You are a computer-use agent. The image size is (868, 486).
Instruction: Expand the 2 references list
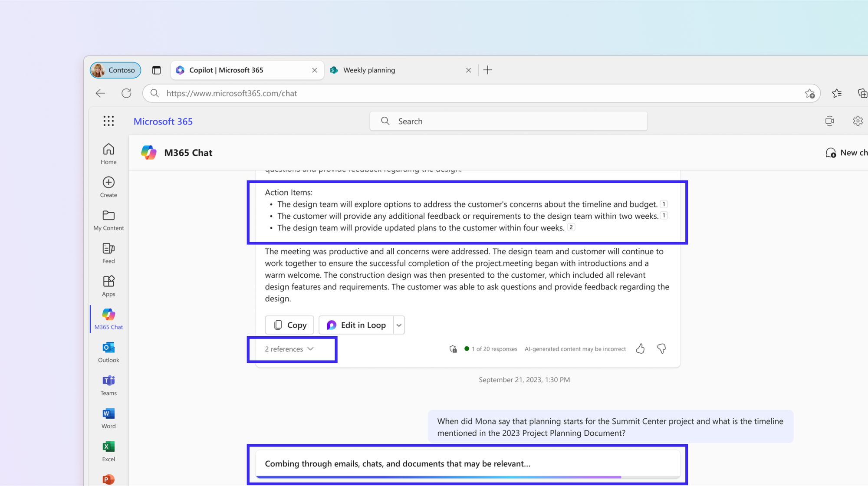pos(289,349)
